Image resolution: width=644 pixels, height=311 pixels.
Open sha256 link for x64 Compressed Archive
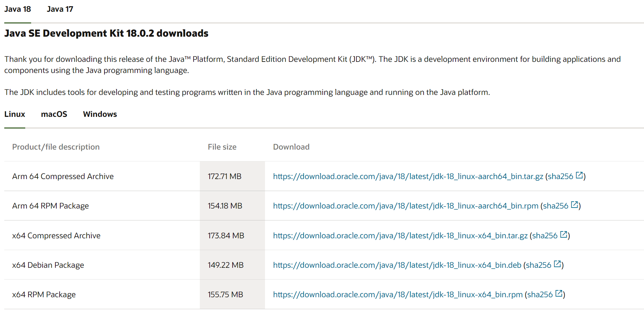545,236
